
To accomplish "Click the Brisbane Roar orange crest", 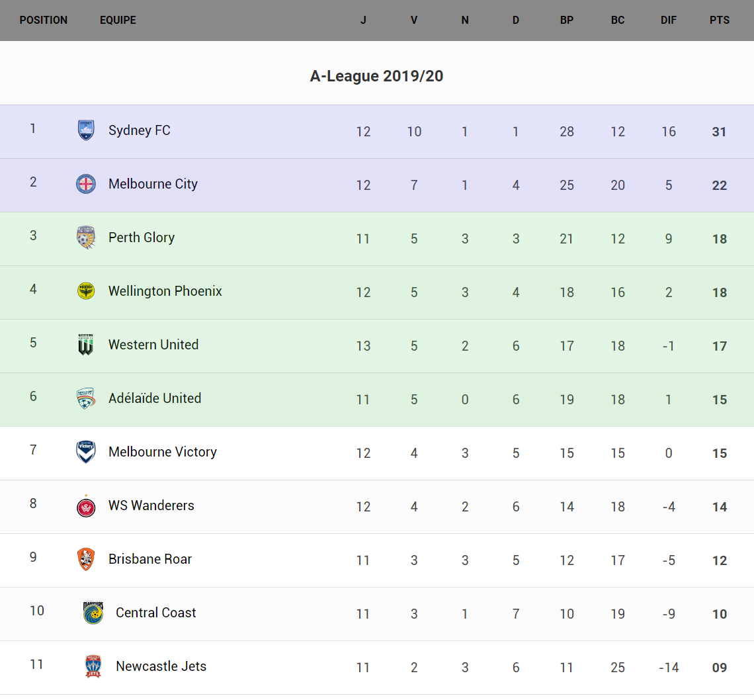I will 86,559.
